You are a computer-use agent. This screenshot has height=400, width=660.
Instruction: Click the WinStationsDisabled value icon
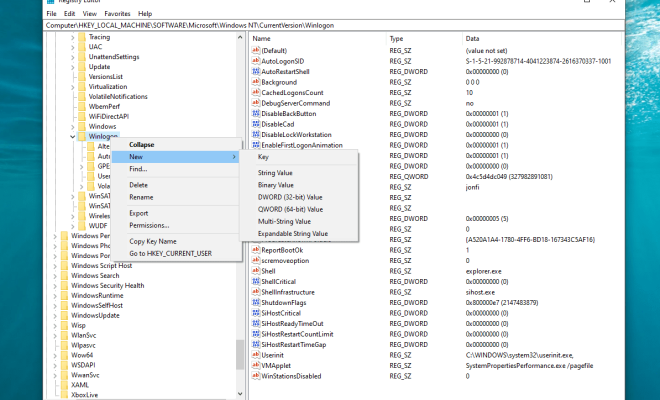255,376
